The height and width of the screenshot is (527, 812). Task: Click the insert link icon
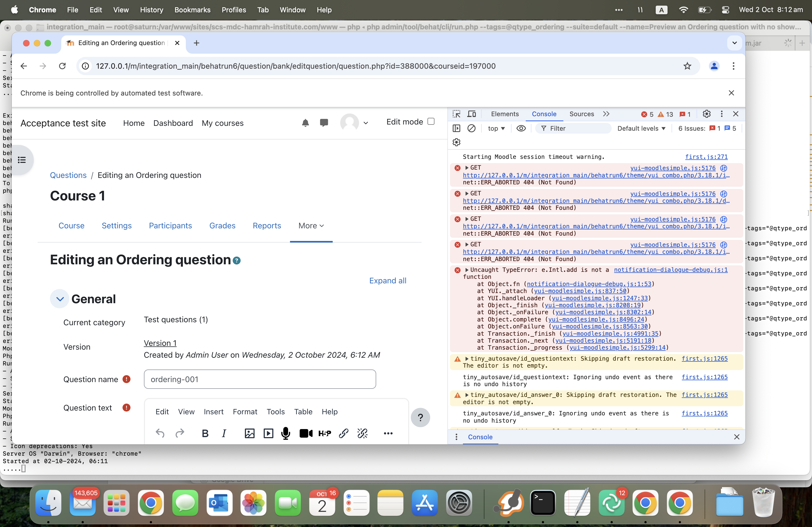pyautogui.click(x=343, y=433)
